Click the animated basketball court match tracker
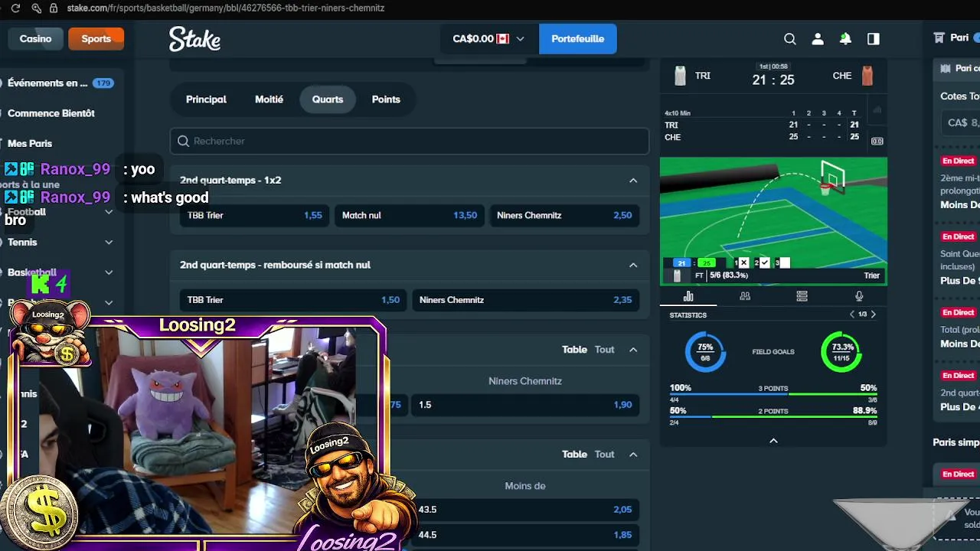This screenshot has height=551, width=980. click(773, 221)
